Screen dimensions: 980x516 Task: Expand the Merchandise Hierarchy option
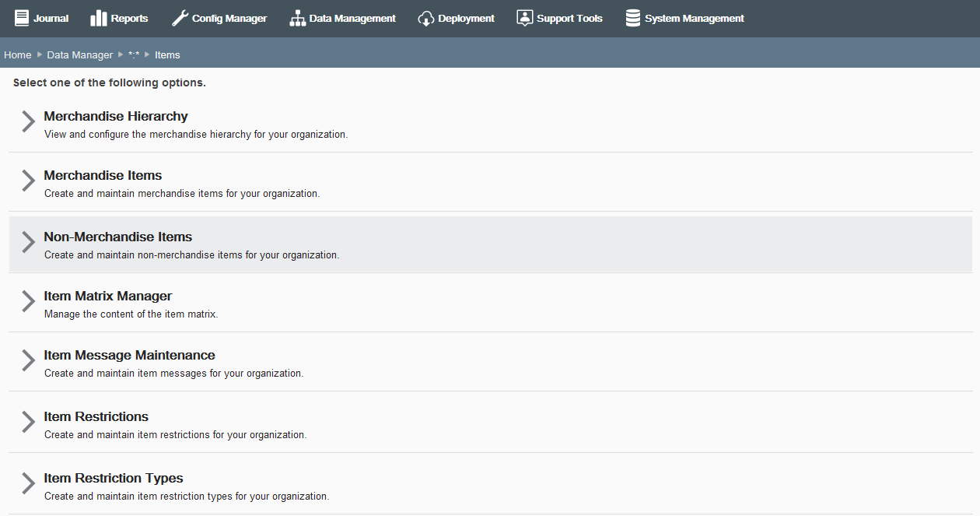[28, 122]
